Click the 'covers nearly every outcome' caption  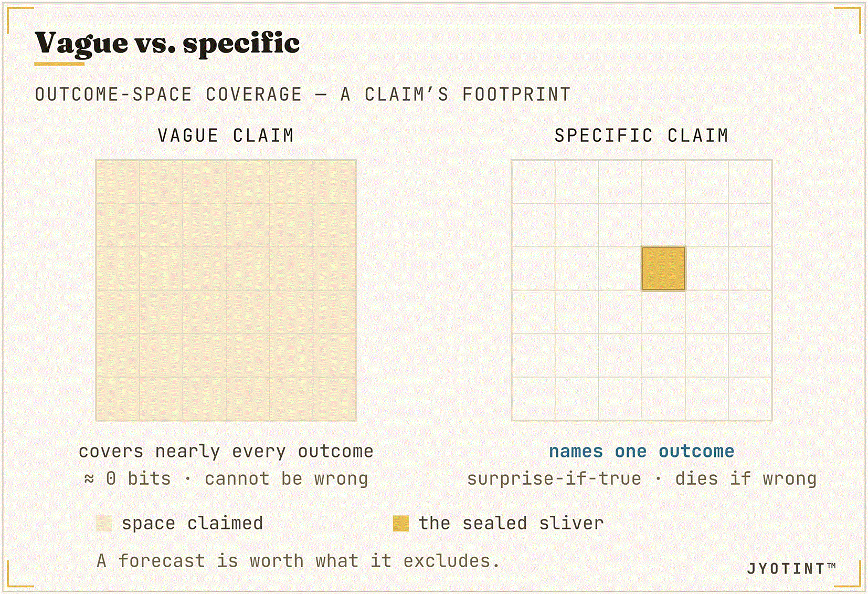[x=226, y=451]
